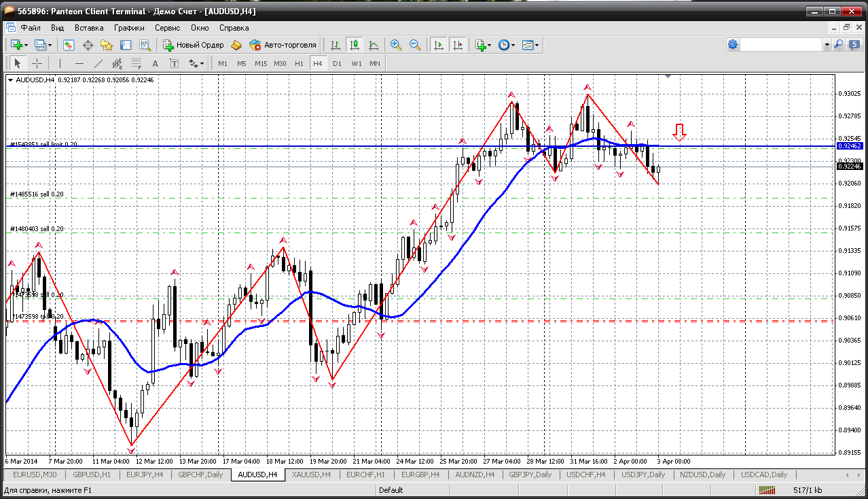
Task: Click the zoom out magnifier icon
Action: [414, 45]
